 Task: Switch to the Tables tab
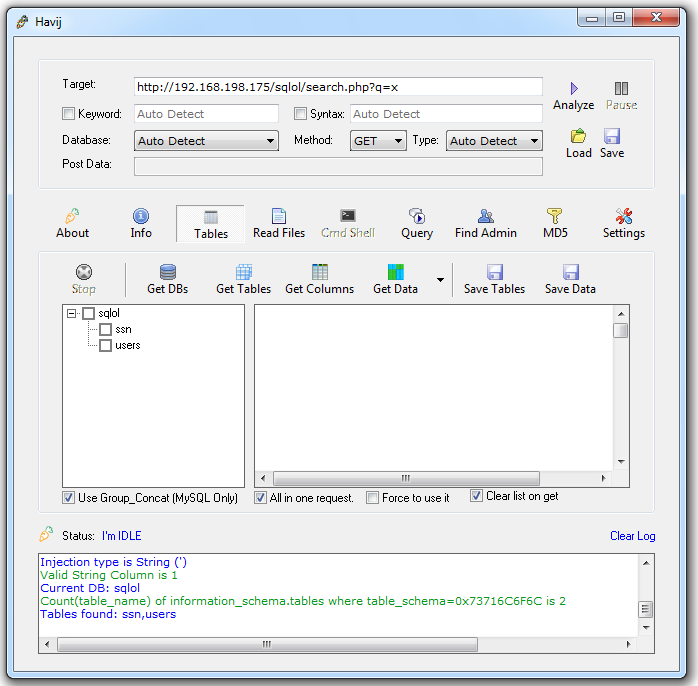point(211,224)
